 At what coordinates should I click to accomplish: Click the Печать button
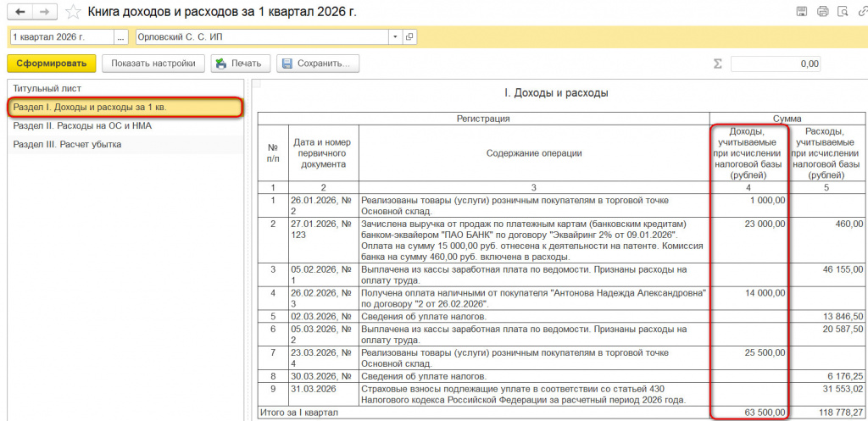[x=240, y=63]
